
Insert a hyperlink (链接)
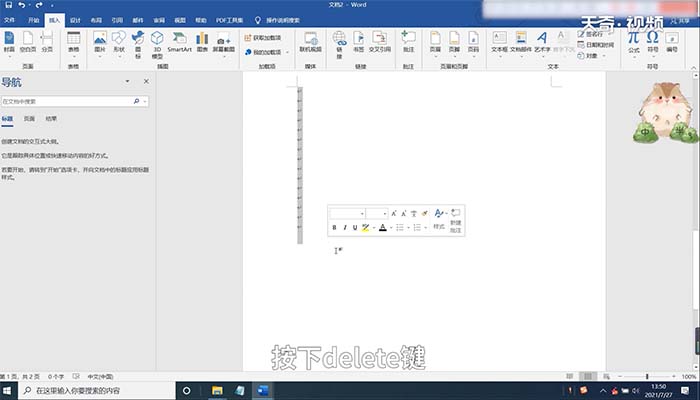(339, 45)
